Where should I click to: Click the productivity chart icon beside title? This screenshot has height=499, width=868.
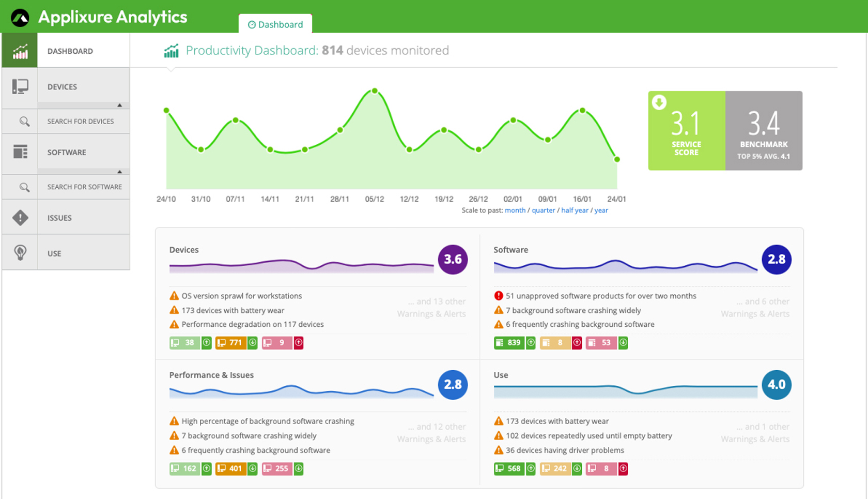172,51
